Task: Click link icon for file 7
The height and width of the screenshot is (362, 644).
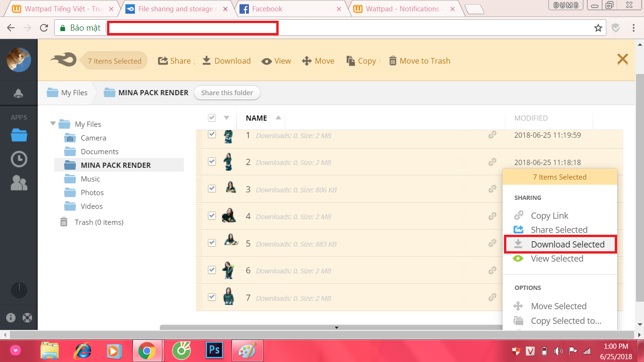Action: 492,297
